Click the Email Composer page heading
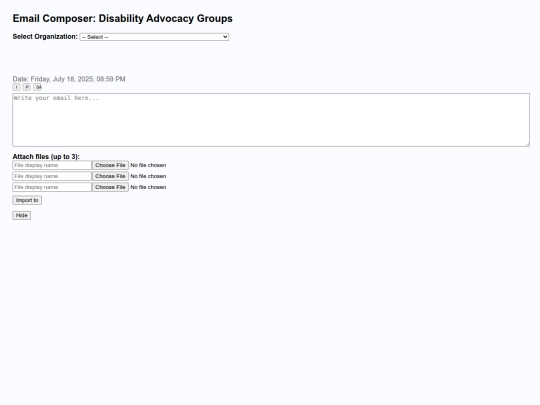This screenshot has height=405, width=540. 123,18
